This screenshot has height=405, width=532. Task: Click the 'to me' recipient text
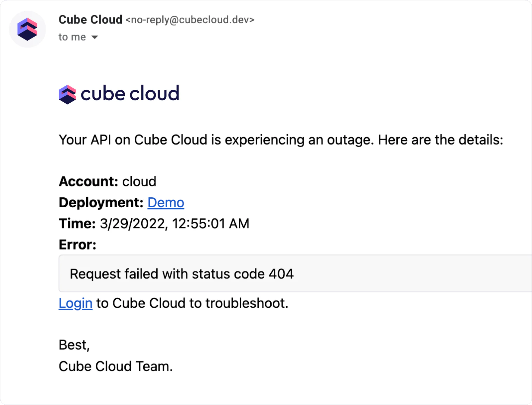point(72,37)
